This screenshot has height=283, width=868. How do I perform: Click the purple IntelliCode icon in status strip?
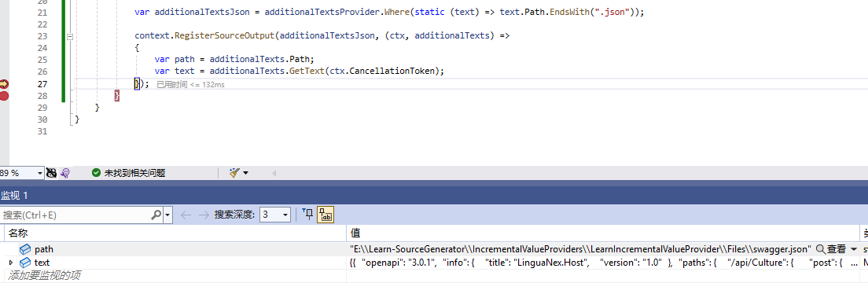point(64,173)
